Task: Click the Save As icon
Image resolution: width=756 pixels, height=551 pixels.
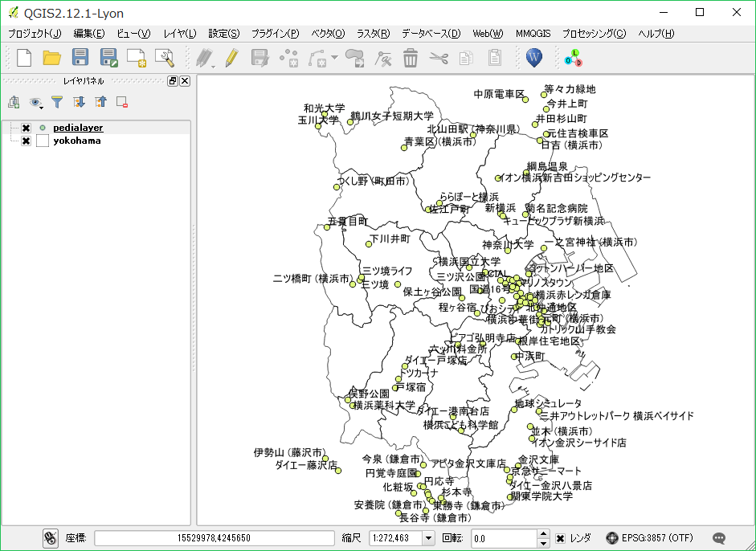Action: click(x=108, y=57)
